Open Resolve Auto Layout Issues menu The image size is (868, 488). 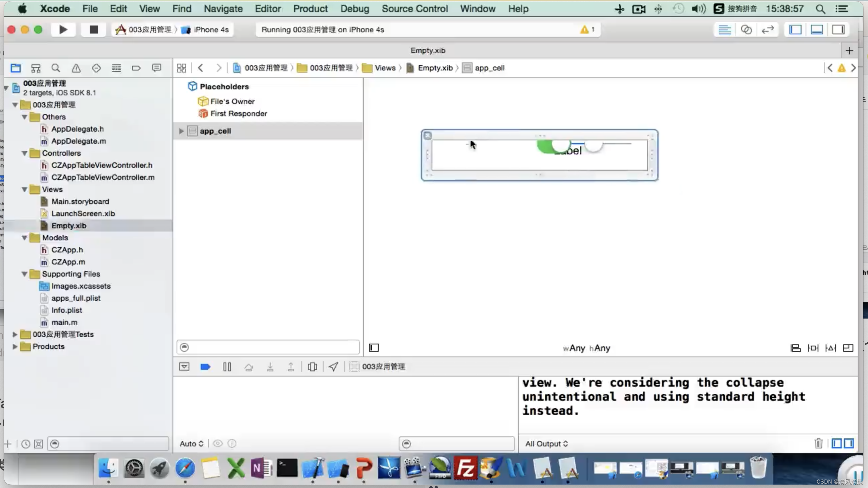pos(831,348)
